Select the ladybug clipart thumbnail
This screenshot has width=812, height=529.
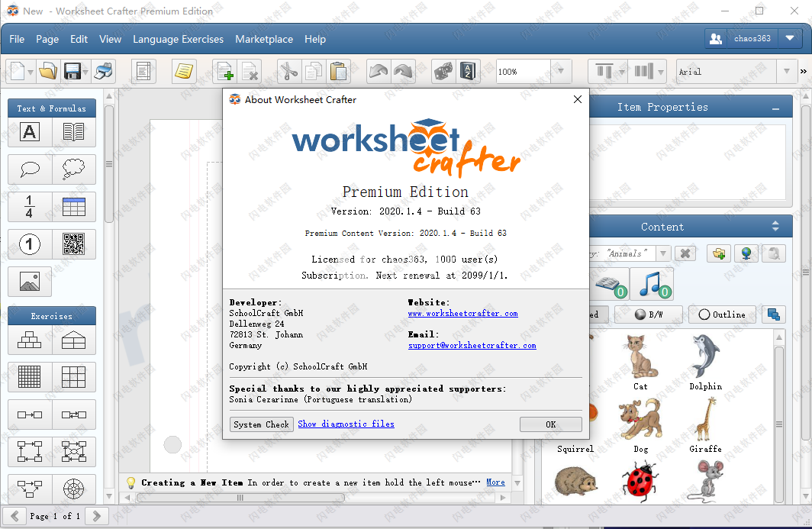(640, 481)
